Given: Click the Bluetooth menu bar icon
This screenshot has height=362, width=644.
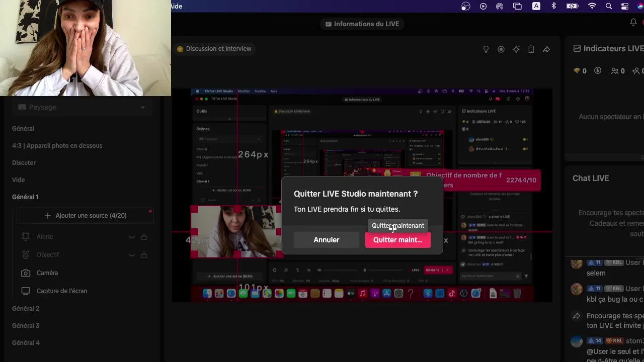Looking at the screenshot, I should [554, 6].
